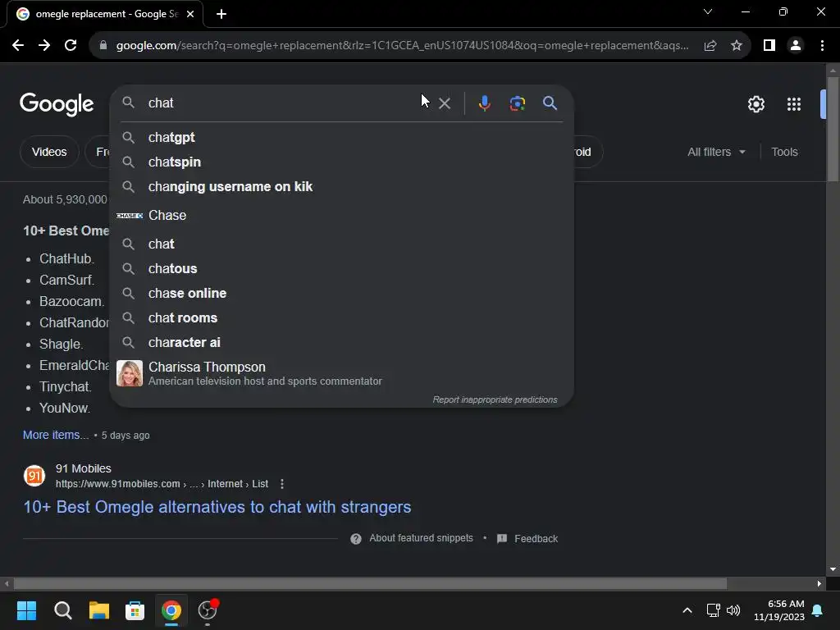The height and width of the screenshot is (630, 840).
Task: Open the 91mobiles.com URL breadcrumb
Action: [162, 484]
